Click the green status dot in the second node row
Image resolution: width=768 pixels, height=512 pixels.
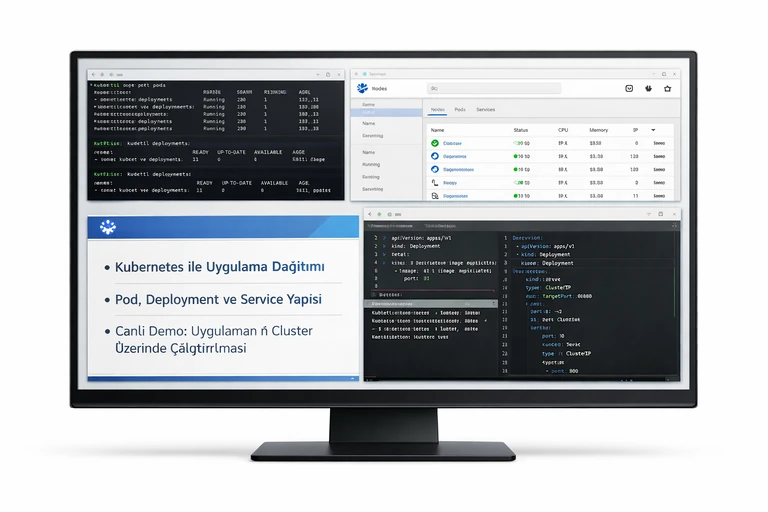click(515, 156)
